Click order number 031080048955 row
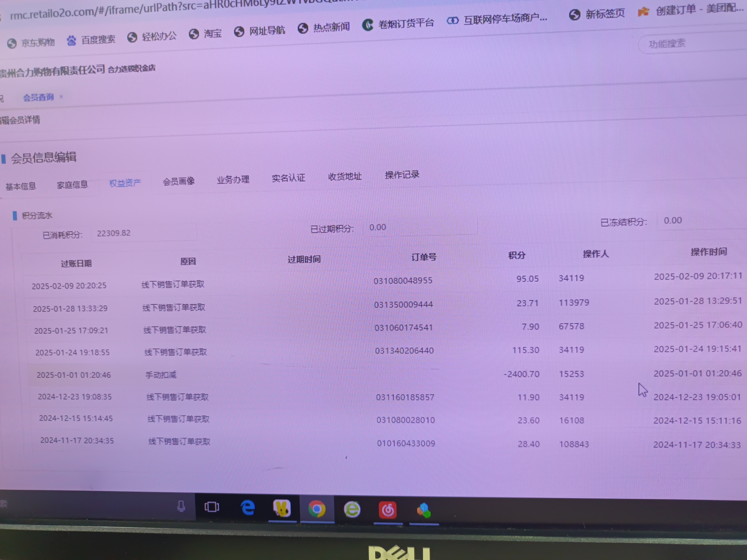Image resolution: width=747 pixels, height=560 pixels. (403, 281)
